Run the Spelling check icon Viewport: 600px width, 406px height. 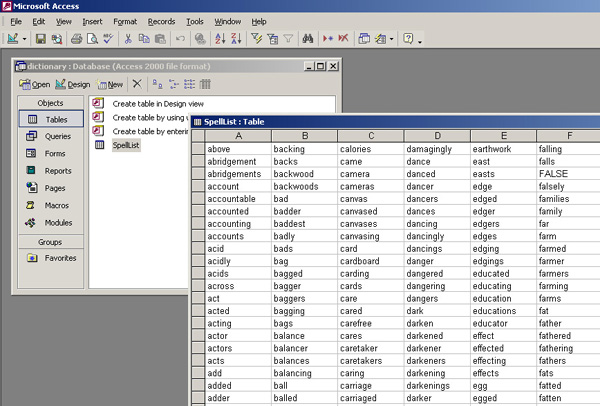pos(108,39)
